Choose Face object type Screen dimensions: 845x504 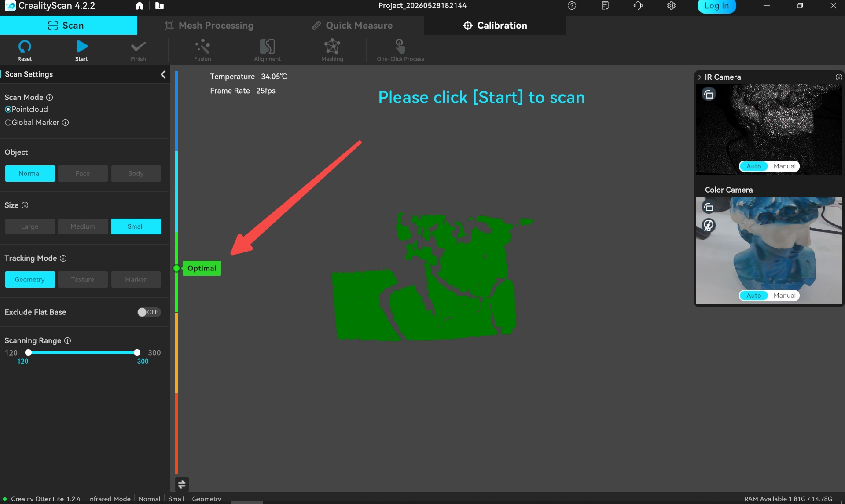[x=83, y=174]
